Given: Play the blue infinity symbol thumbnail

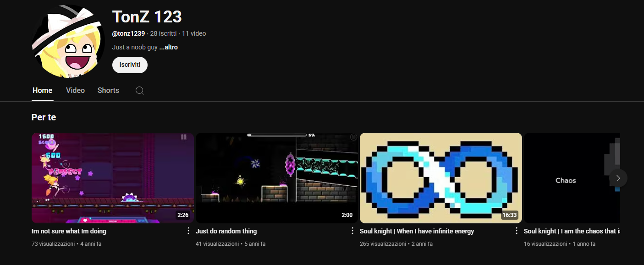Looking at the screenshot, I should 440,178.
